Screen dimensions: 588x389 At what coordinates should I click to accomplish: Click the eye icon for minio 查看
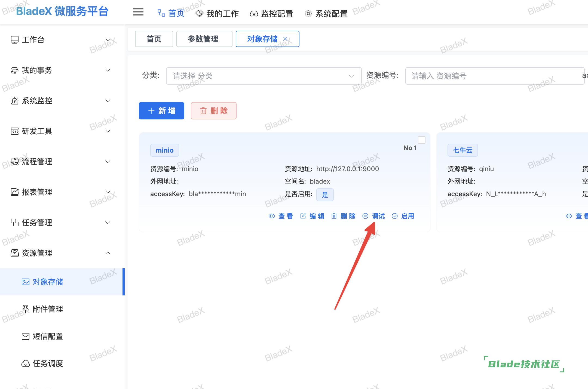click(272, 216)
